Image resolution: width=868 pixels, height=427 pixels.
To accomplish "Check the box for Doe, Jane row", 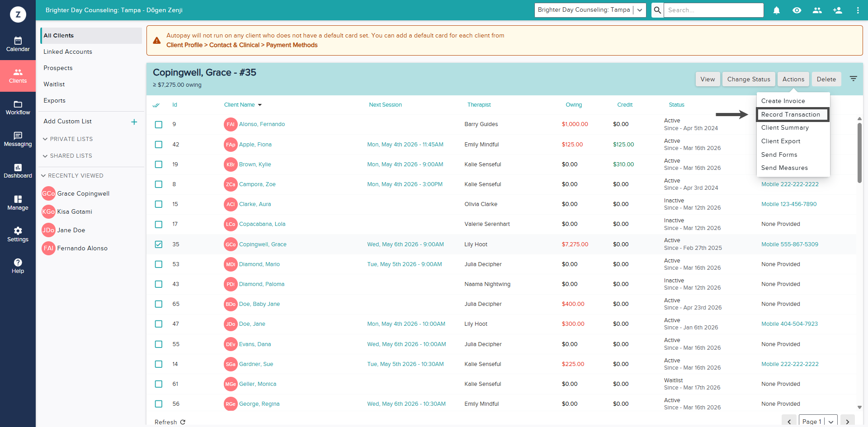I will [159, 324].
